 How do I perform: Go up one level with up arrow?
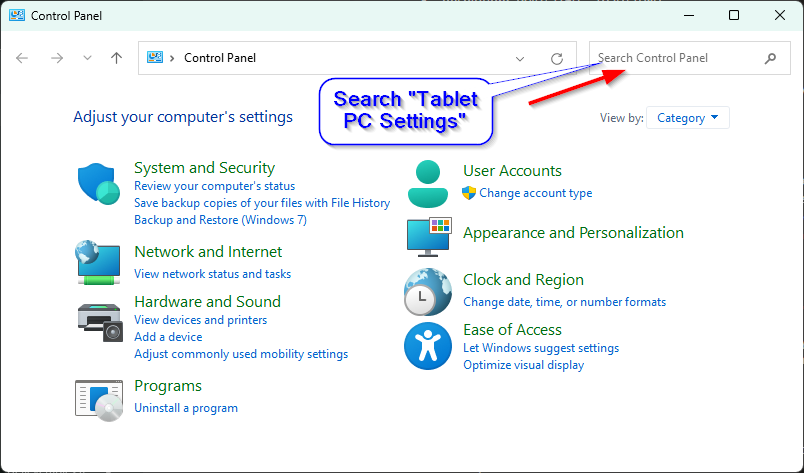click(x=116, y=58)
